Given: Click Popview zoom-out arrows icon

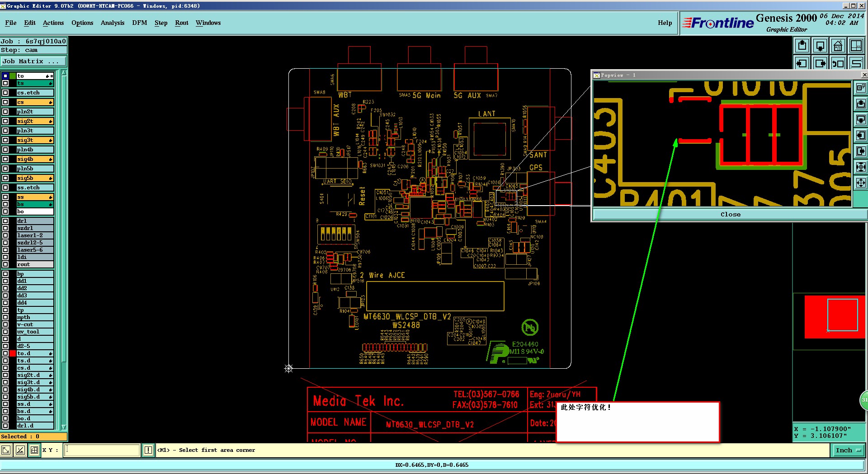Looking at the screenshot, I should pyautogui.click(x=861, y=183).
